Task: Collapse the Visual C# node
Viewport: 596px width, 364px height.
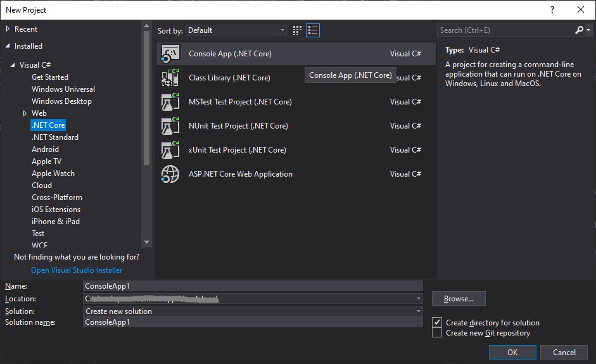Action: [x=13, y=65]
